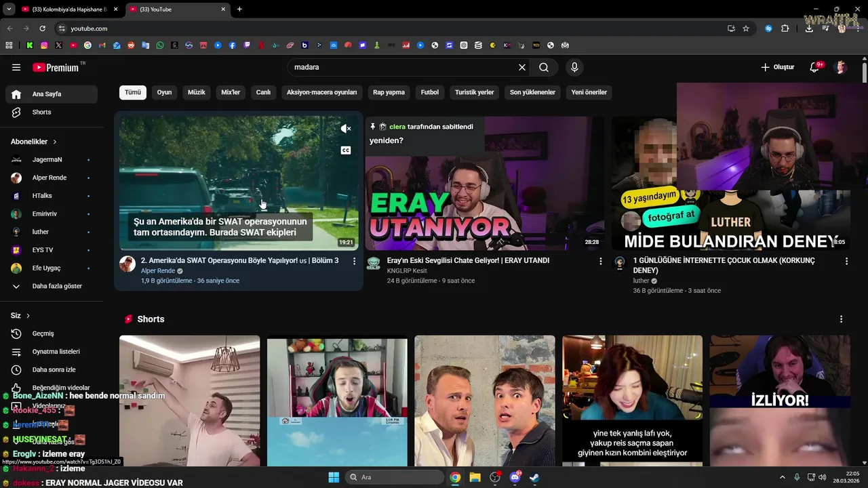This screenshot has height=488, width=868.
Task: Show hidden system tray icons
Action: [x=783, y=477]
